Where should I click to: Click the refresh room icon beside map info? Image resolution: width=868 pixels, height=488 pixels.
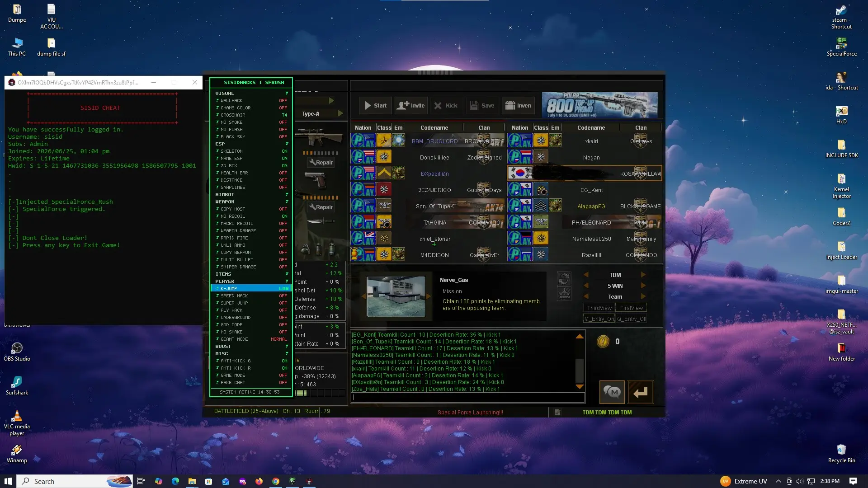tap(564, 279)
